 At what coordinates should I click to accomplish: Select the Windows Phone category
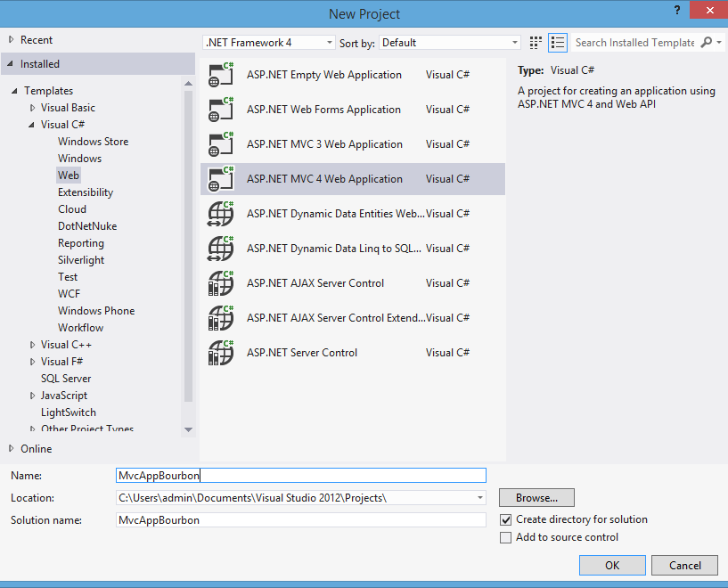(x=96, y=311)
